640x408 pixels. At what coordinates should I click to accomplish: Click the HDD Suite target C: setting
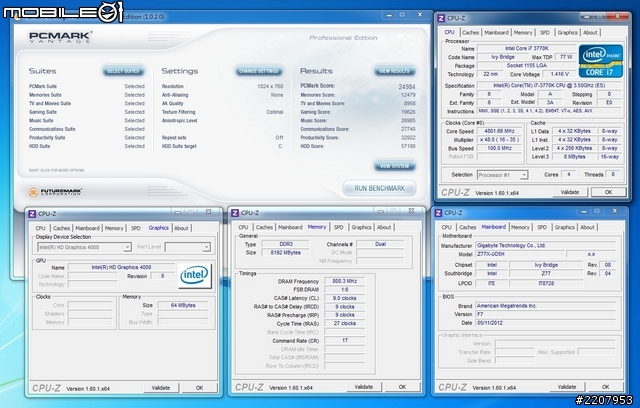tap(222, 146)
